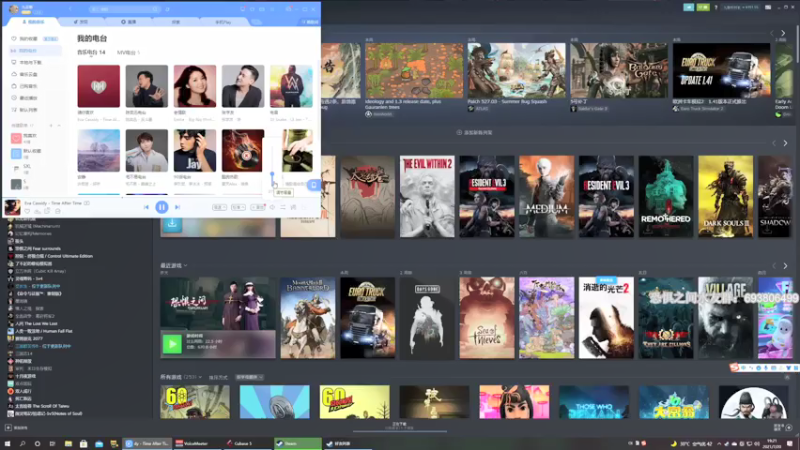800x450 pixels.
Task: Mute using the player's speaker volume icon
Action: [x=272, y=207]
